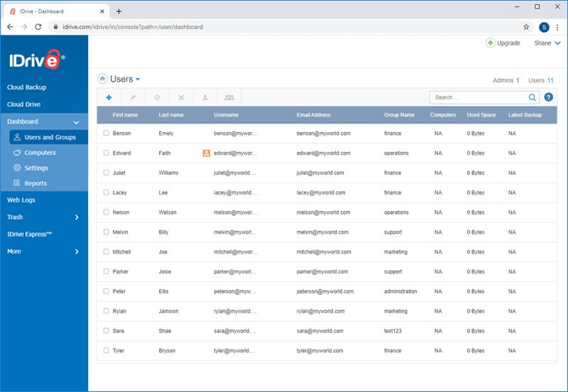Click the blue help question mark icon
The height and width of the screenshot is (392, 568).
pos(548,97)
